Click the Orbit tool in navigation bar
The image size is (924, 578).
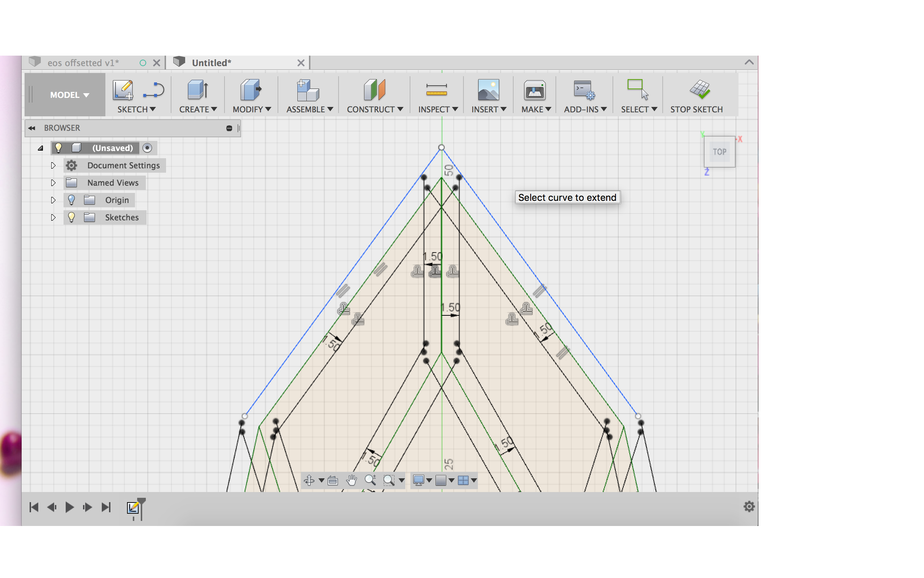pyautogui.click(x=309, y=480)
